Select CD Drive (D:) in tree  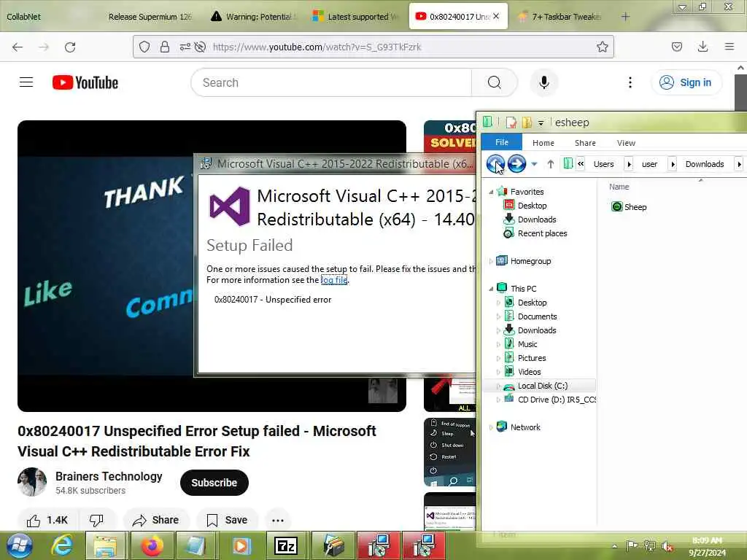(550, 400)
